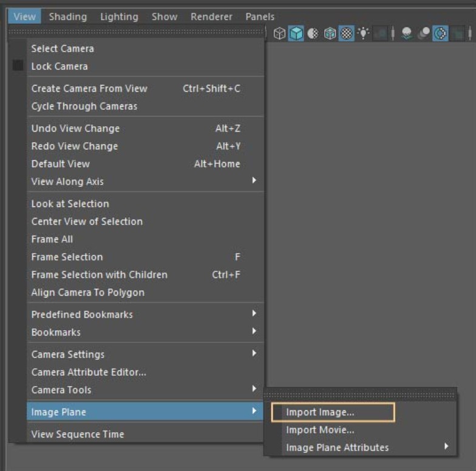
Task: Click Create Camera From View
Action: [x=89, y=89]
